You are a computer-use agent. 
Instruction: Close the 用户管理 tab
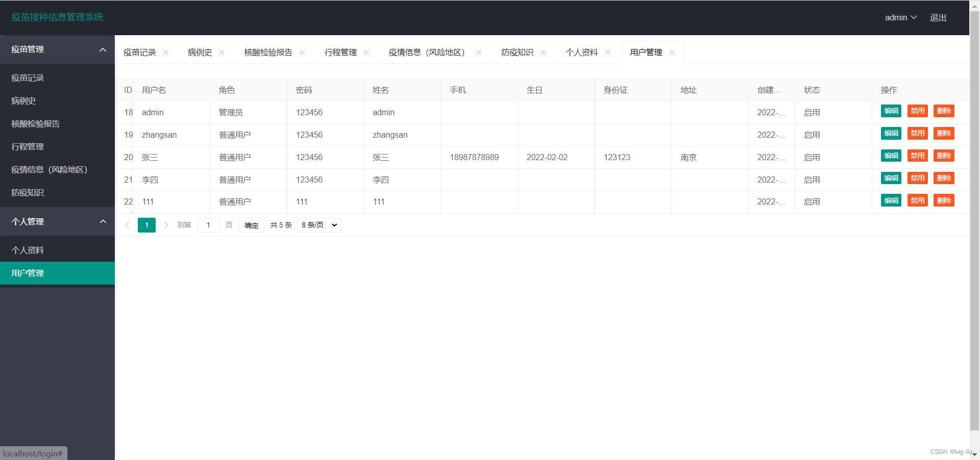coord(672,53)
